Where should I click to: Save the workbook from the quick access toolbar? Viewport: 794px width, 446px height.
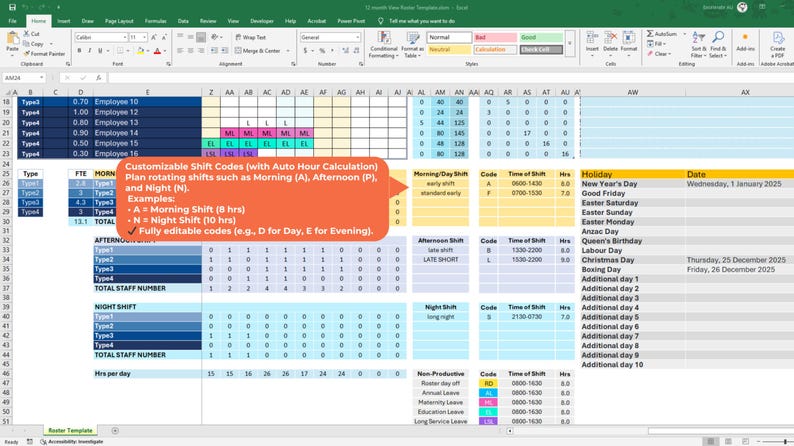pyautogui.click(x=12, y=7)
